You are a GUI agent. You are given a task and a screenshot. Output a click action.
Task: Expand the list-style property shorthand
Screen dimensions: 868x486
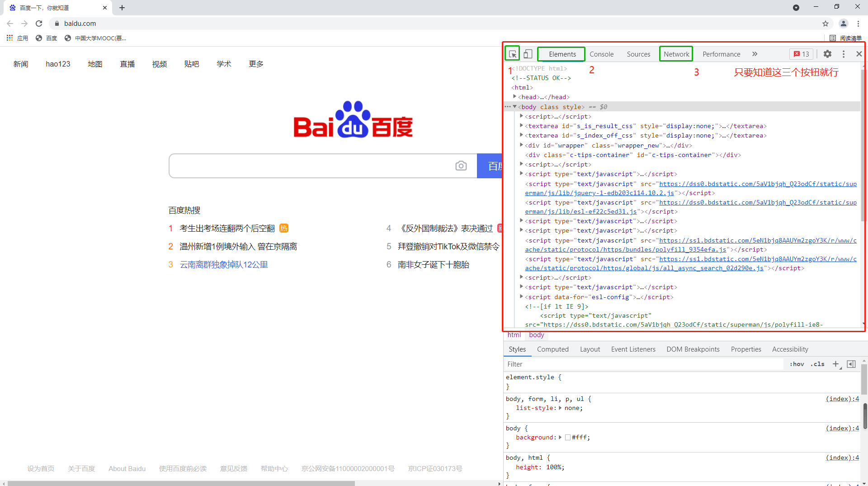[x=560, y=408]
